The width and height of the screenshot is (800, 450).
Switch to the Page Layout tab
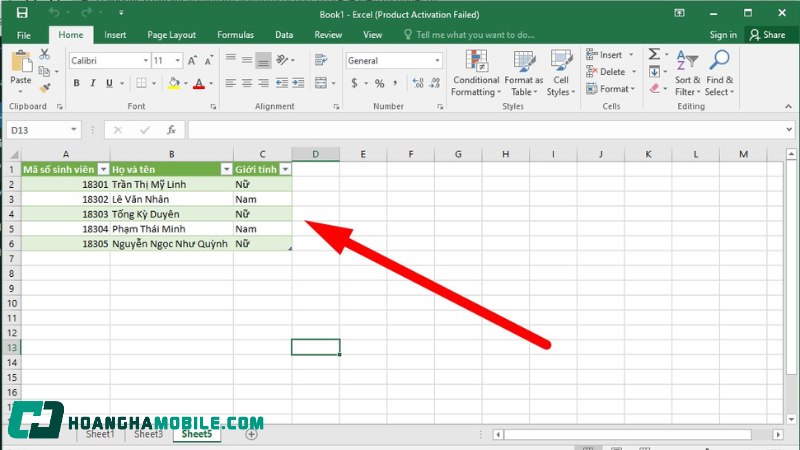[171, 35]
